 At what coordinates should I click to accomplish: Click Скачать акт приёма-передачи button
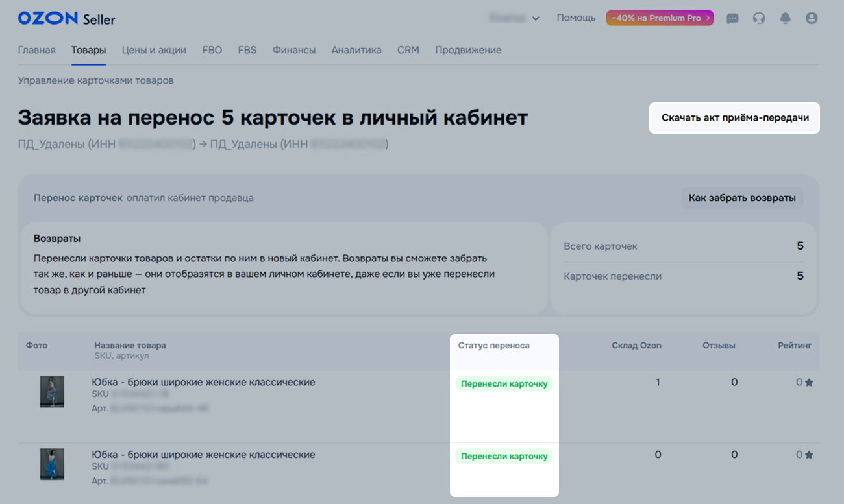click(x=735, y=118)
